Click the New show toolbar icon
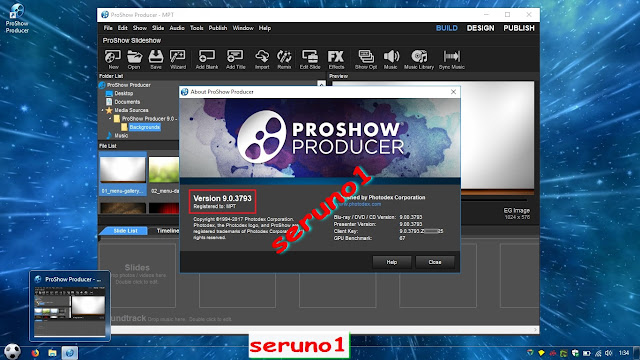 113,59
